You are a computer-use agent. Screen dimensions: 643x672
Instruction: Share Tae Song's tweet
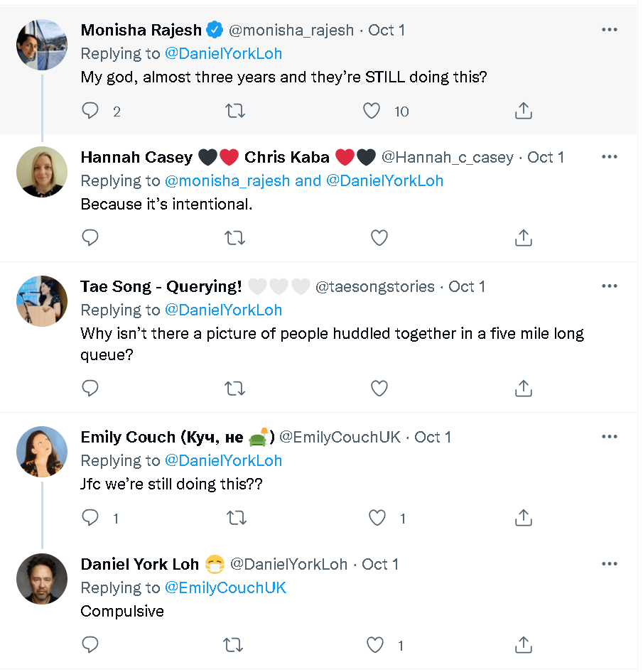pyautogui.click(x=524, y=388)
